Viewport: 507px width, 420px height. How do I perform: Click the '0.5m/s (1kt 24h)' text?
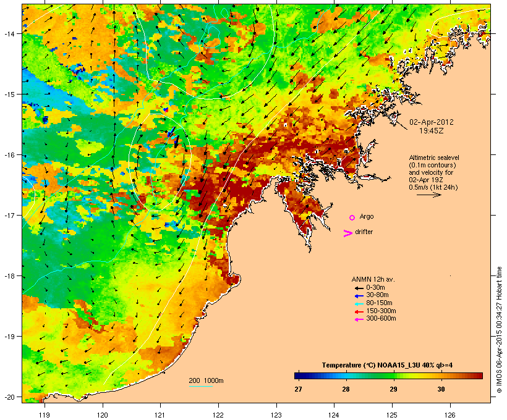pos(433,187)
